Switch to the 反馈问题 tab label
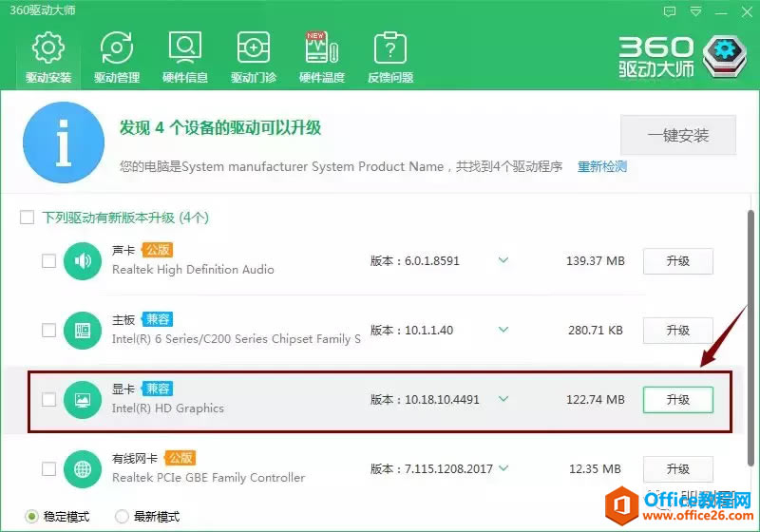Image resolution: width=760 pixels, height=532 pixels. pyautogui.click(x=390, y=78)
